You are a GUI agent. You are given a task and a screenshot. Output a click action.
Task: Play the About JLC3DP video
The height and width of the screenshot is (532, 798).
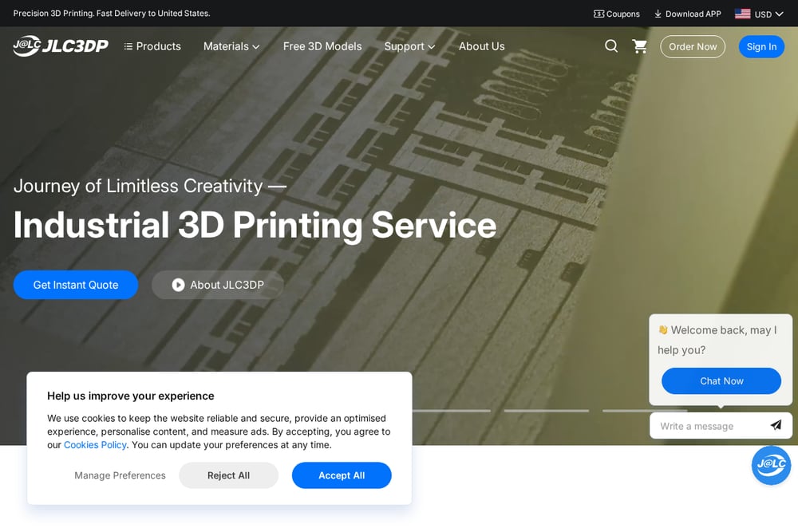click(218, 285)
